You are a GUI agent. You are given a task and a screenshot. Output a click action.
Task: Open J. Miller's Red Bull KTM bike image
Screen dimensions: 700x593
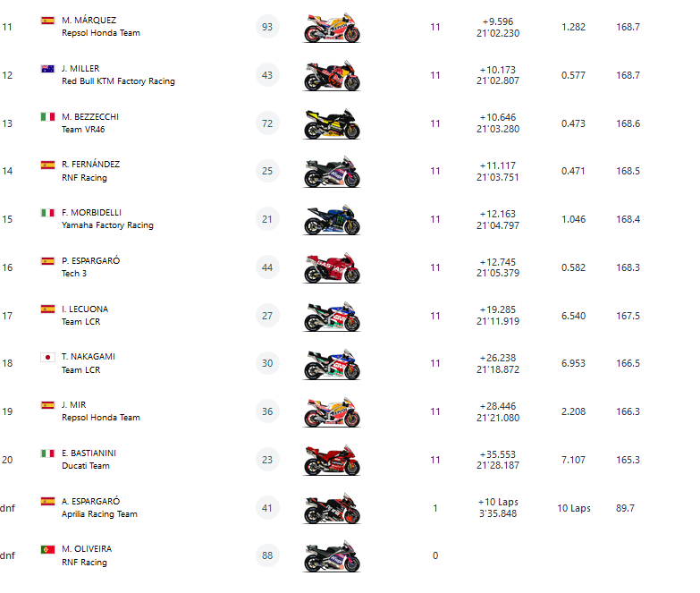coord(333,76)
